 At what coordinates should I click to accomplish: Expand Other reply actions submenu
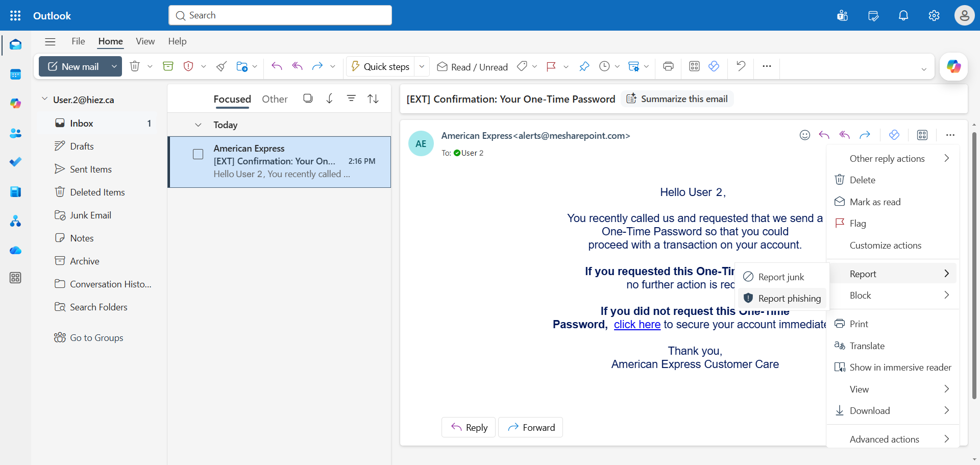[893, 159]
